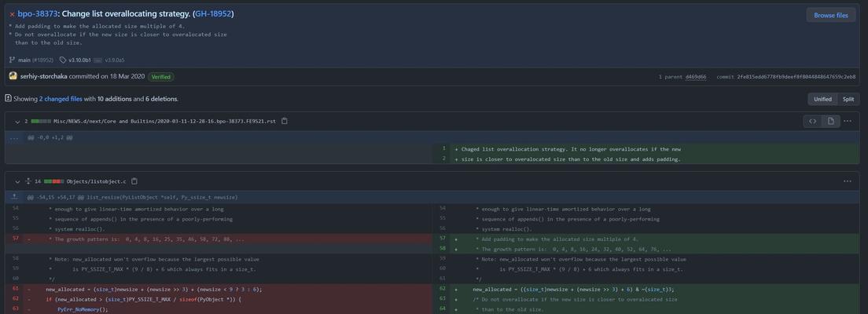Click added line 62 new_allocated code

coord(573,289)
